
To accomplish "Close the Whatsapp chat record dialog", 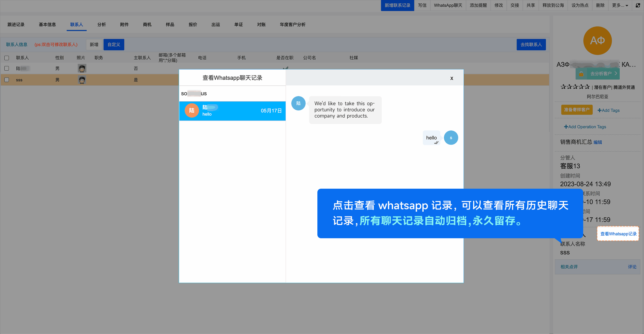I will (452, 78).
